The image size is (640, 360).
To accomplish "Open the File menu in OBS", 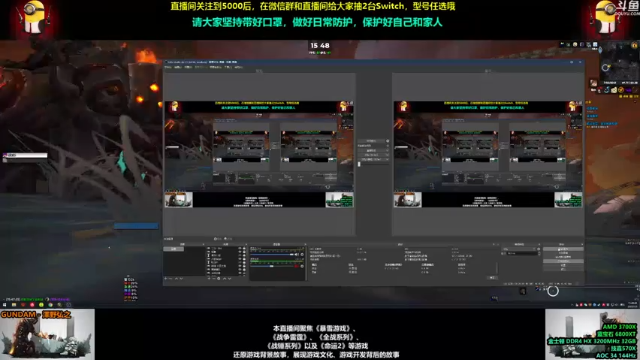I will tap(168, 67).
